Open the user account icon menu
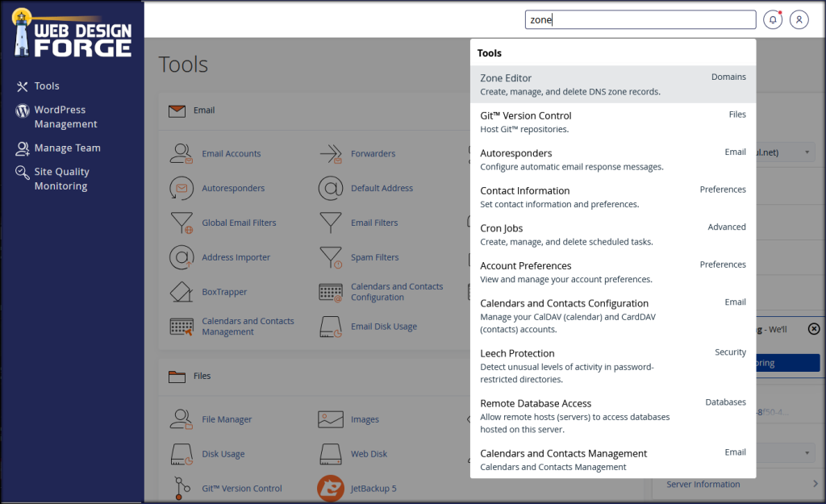826x504 pixels. point(799,19)
